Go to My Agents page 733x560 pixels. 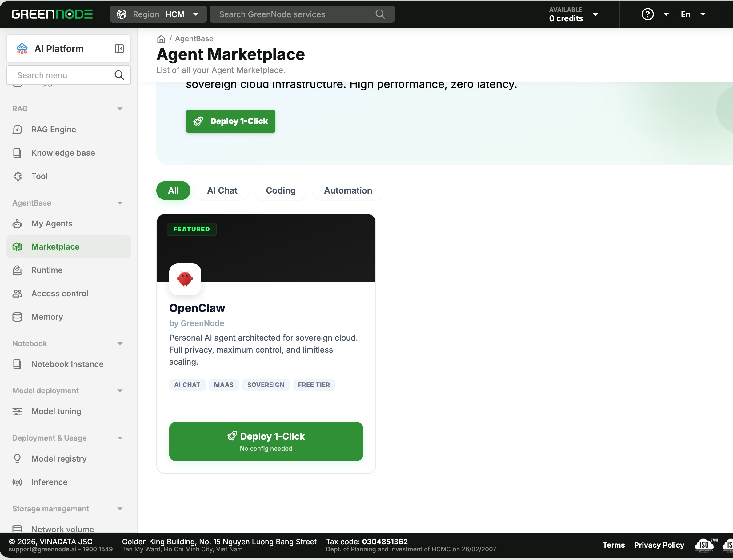(x=69, y=224)
